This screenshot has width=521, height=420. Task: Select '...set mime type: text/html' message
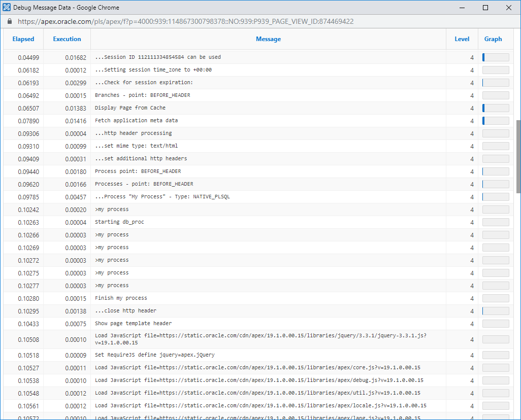[136, 146]
